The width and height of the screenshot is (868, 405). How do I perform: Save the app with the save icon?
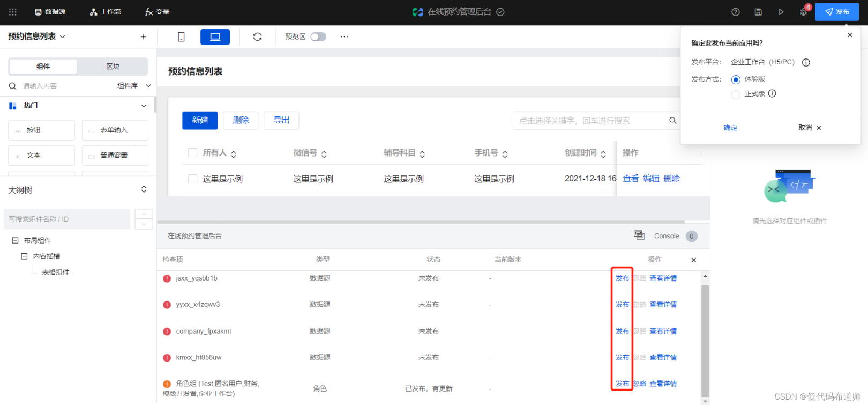(x=758, y=12)
